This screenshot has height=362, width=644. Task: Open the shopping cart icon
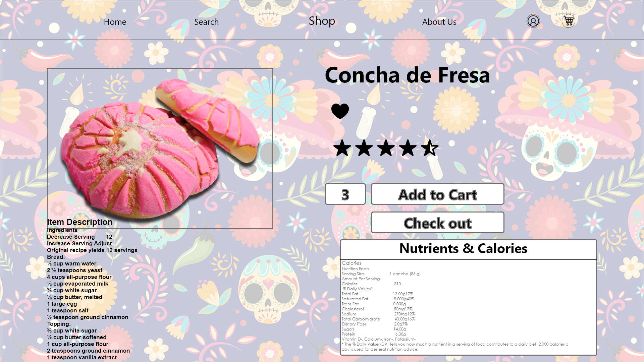569,21
